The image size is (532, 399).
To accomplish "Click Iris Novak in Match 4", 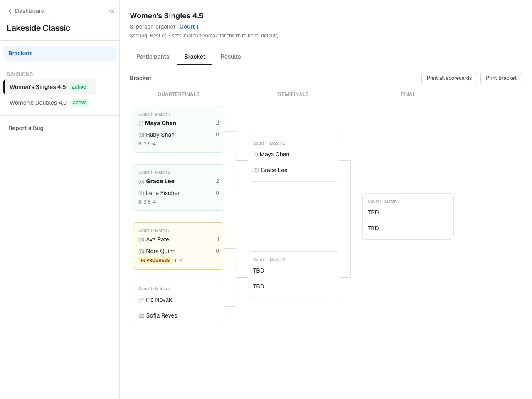I will (159, 300).
